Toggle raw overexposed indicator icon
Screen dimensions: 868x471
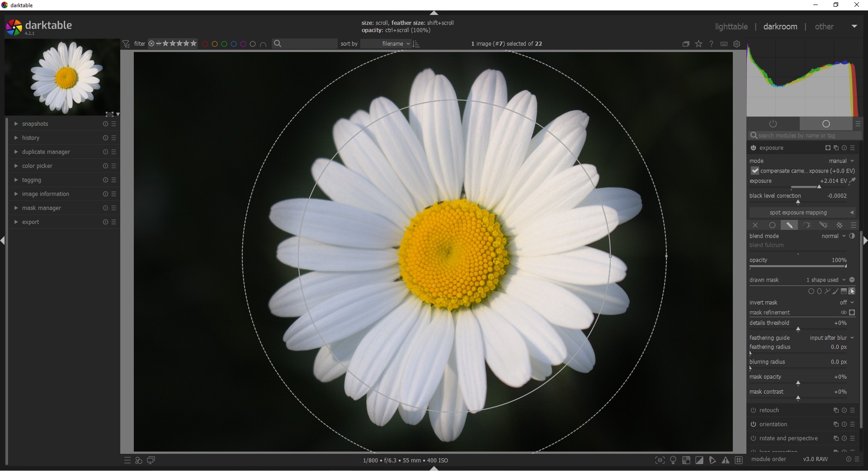pos(686,460)
